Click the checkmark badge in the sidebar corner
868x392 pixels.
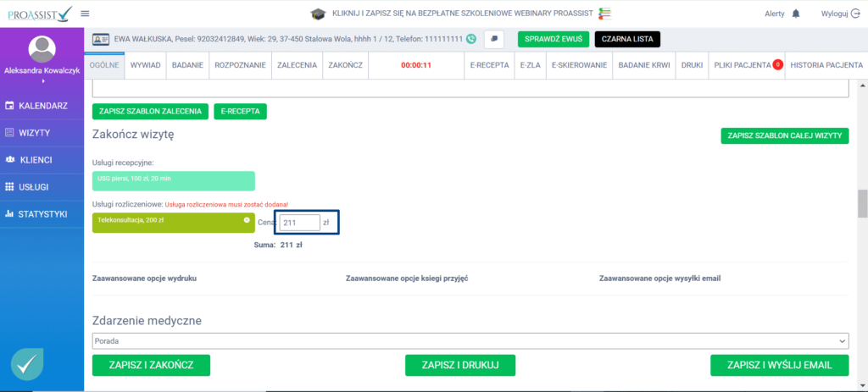click(x=29, y=363)
